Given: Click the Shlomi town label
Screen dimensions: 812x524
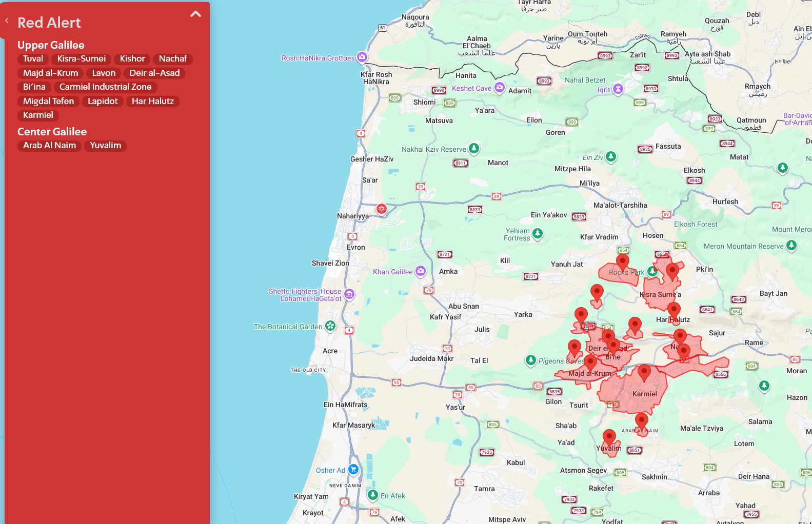Looking at the screenshot, I should pos(425,103).
